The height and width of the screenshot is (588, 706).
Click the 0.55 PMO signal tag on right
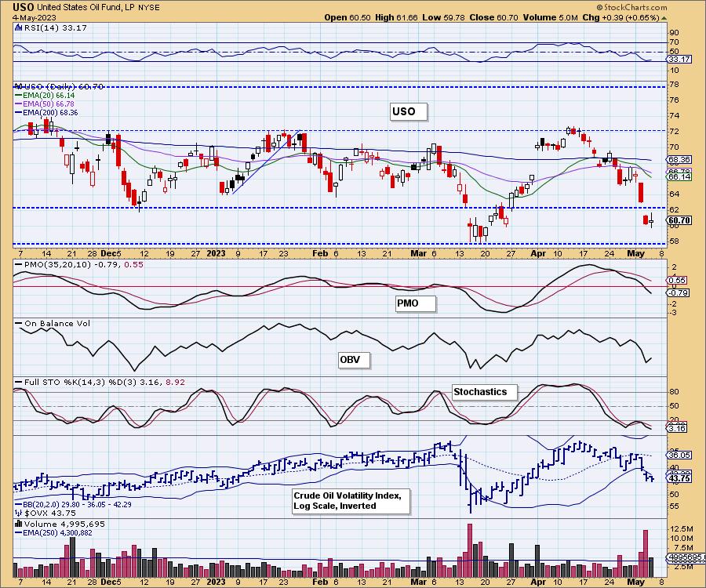pyautogui.click(x=678, y=280)
